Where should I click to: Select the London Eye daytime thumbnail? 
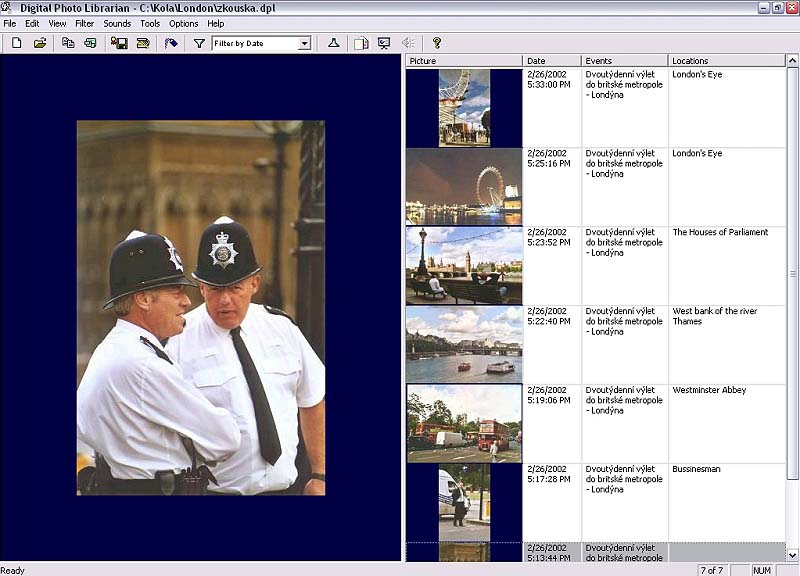click(x=464, y=108)
